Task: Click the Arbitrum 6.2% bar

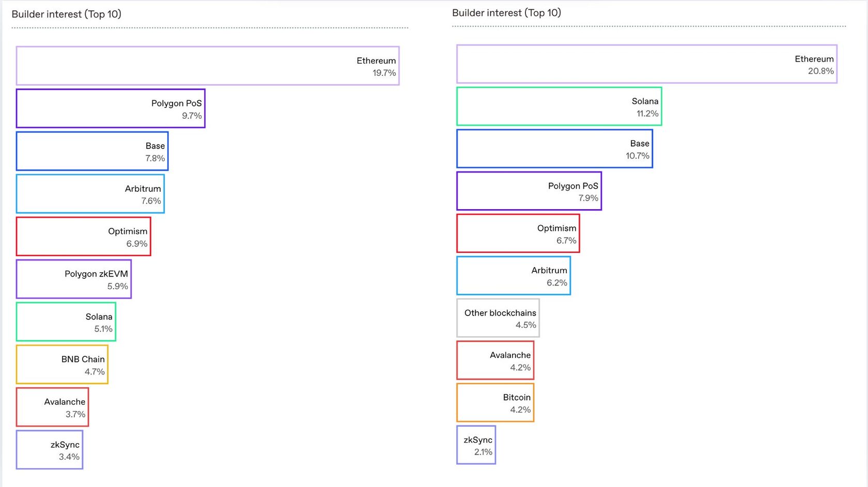Action: pos(514,276)
